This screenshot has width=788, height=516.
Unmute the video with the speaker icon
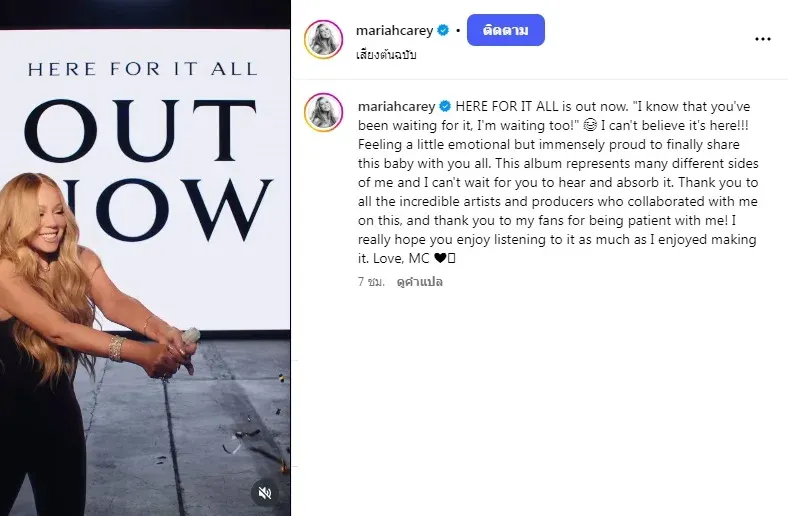(x=264, y=493)
